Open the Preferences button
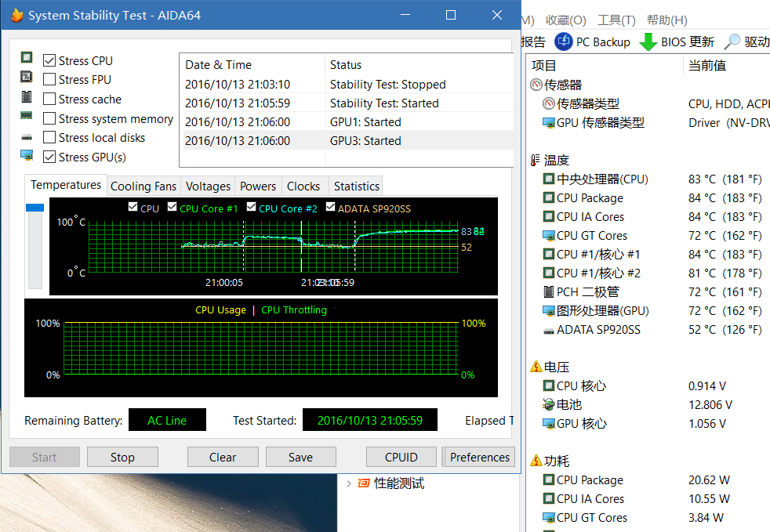 tap(480, 458)
